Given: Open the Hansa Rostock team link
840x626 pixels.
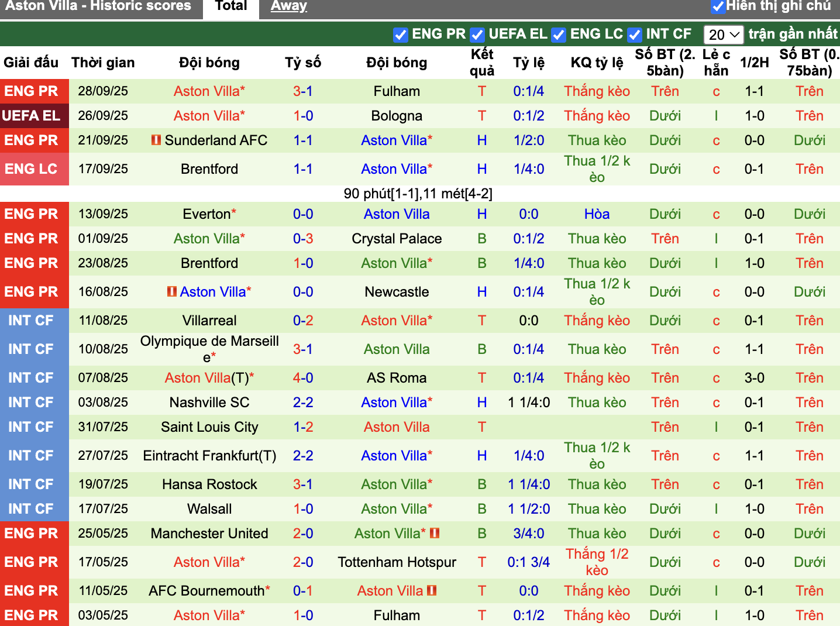Looking at the screenshot, I should [209, 484].
